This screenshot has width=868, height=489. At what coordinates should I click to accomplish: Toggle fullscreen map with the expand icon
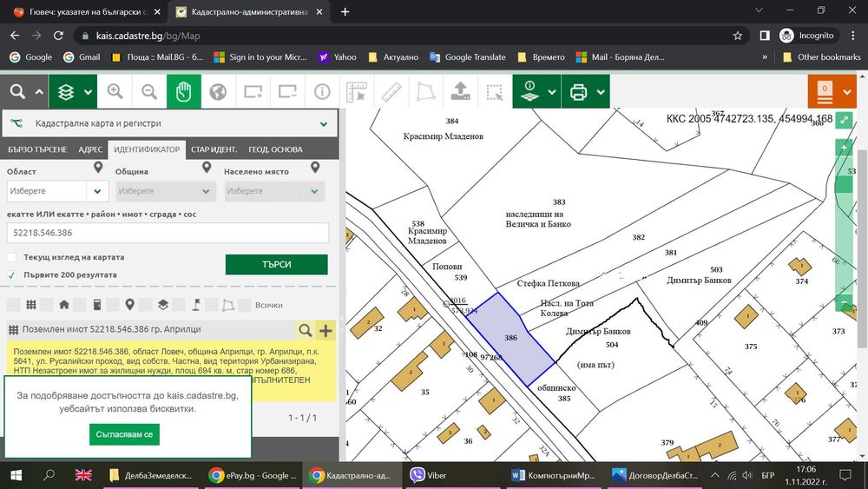pos(845,122)
